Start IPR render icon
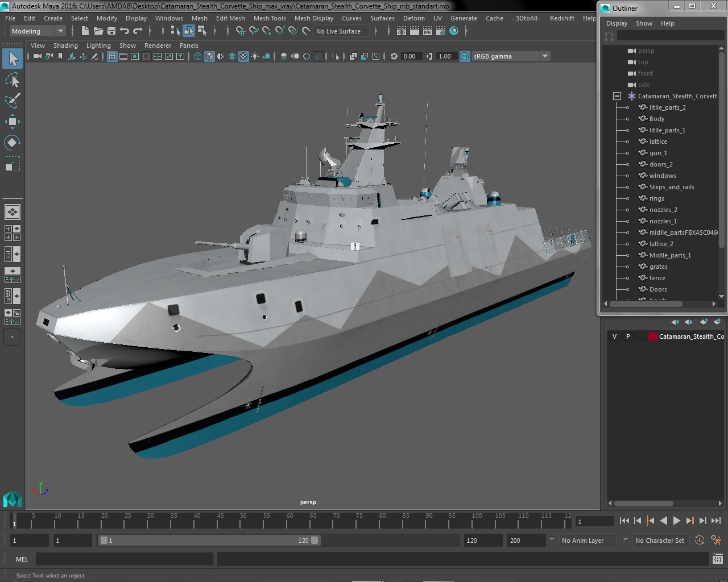Image resolution: width=728 pixels, height=582 pixels. [428, 31]
